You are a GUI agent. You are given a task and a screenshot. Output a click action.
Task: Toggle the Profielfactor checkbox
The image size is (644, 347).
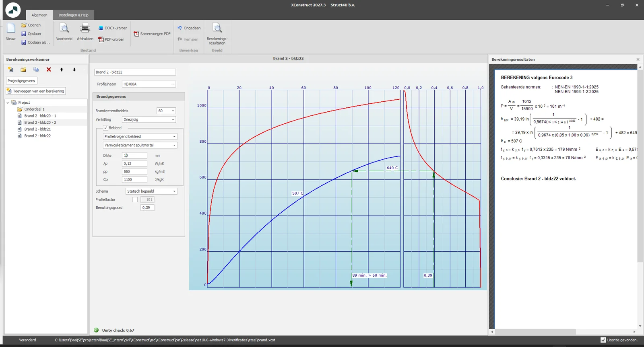pyautogui.click(x=135, y=199)
